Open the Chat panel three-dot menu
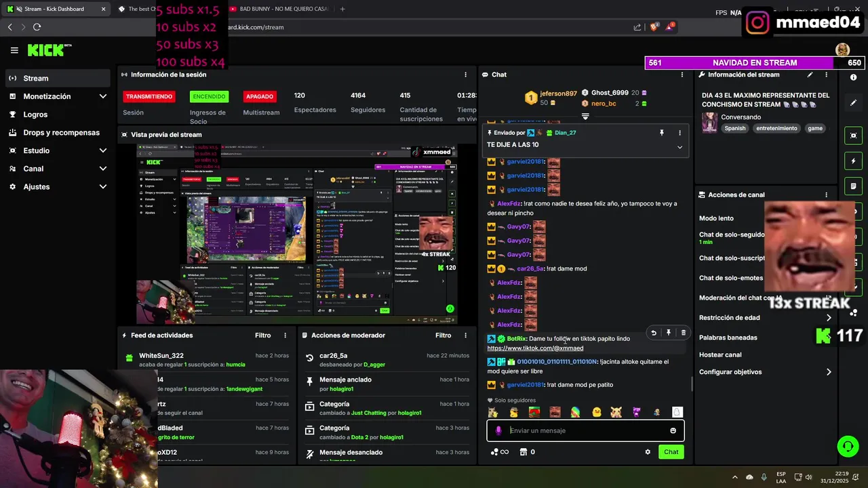This screenshot has height=488, width=868. pos(682,75)
